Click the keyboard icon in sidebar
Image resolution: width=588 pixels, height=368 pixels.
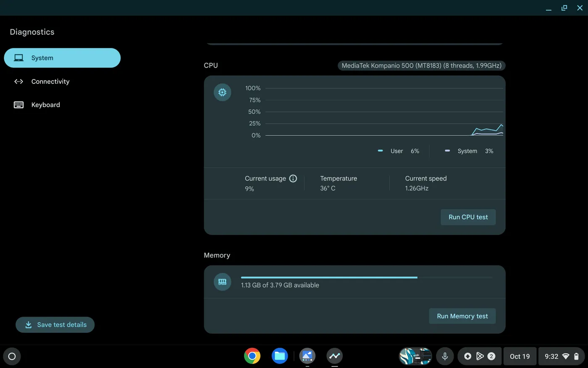(x=18, y=105)
